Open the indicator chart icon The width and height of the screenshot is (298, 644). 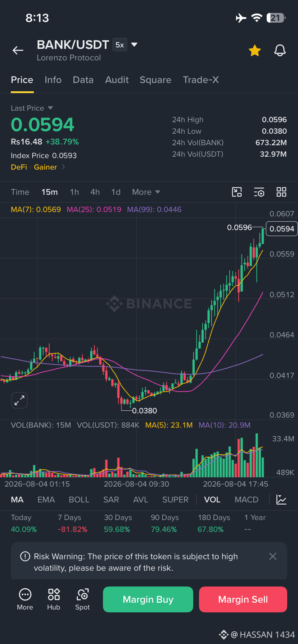(281, 500)
